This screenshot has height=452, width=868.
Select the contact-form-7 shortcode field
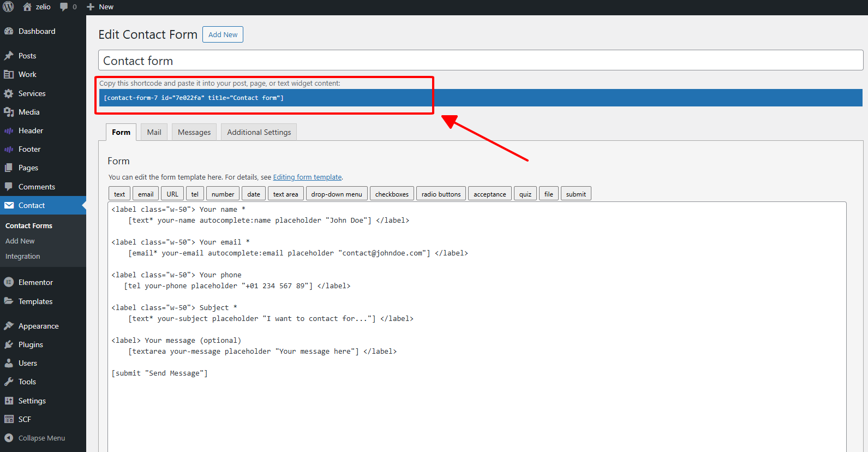[x=480, y=98]
